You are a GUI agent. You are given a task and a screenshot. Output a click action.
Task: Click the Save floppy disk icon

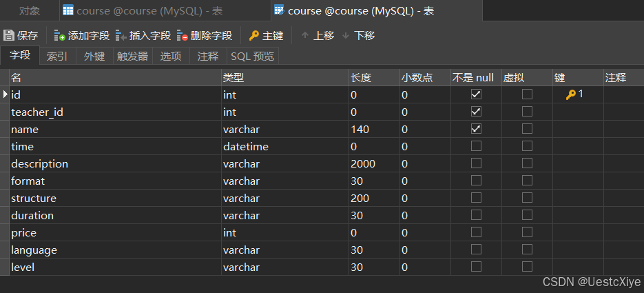click(9, 35)
